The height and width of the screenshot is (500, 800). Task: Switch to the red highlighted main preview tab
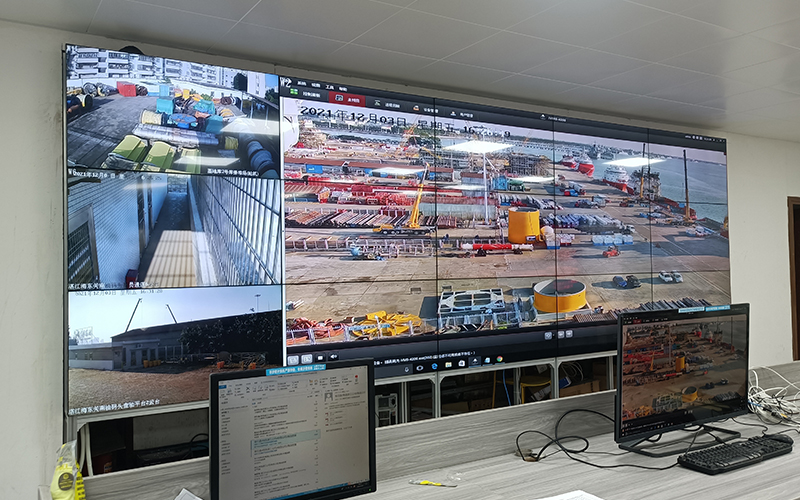349,99
